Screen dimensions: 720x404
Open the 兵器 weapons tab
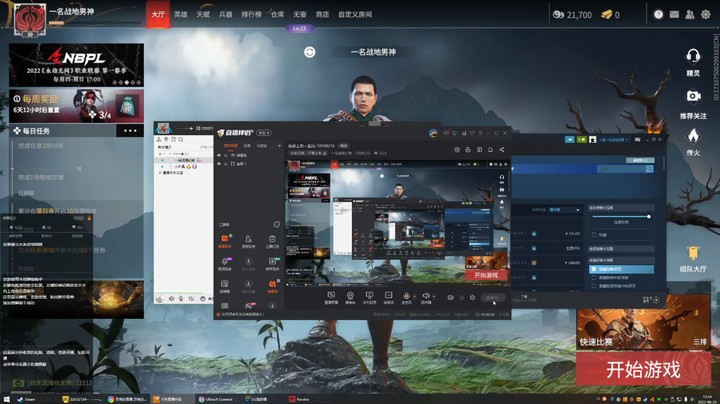click(x=225, y=14)
